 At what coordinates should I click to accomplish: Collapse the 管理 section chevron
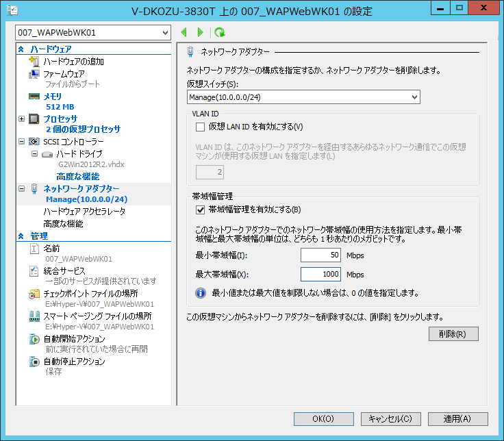[x=21, y=236]
